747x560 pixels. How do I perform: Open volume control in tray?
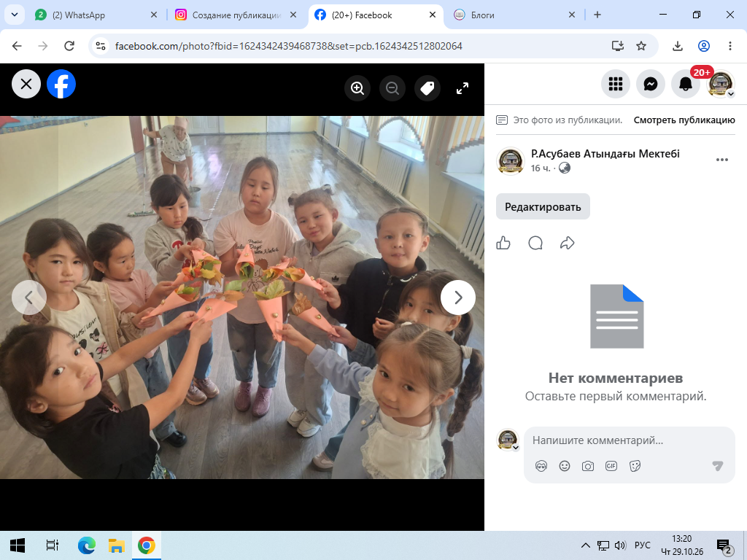click(620, 545)
